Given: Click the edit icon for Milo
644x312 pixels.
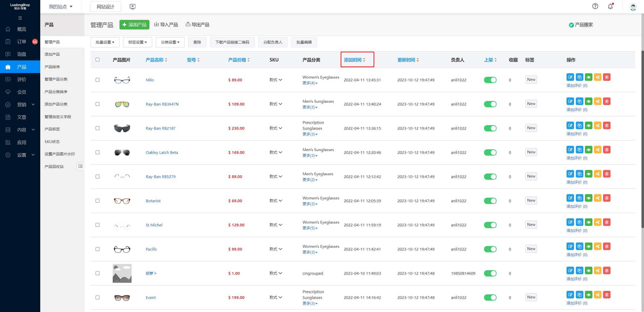Looking at the screenshot, I should click(x=570, y=77).
